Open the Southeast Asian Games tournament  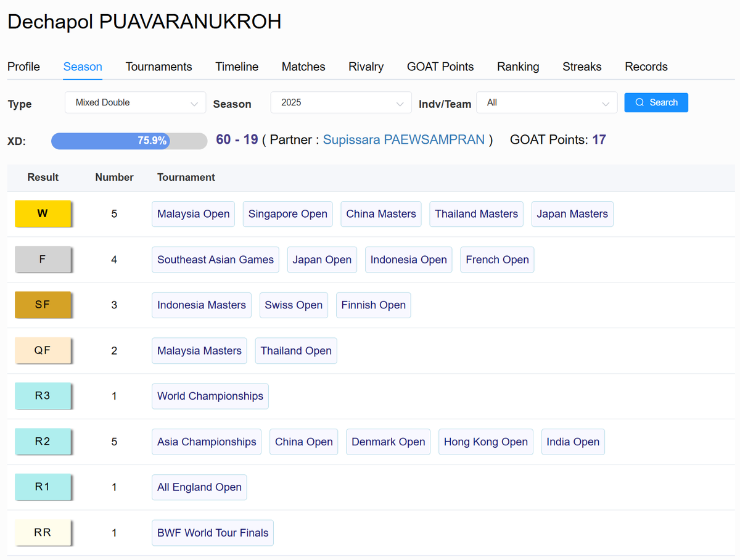coord(215,260)
